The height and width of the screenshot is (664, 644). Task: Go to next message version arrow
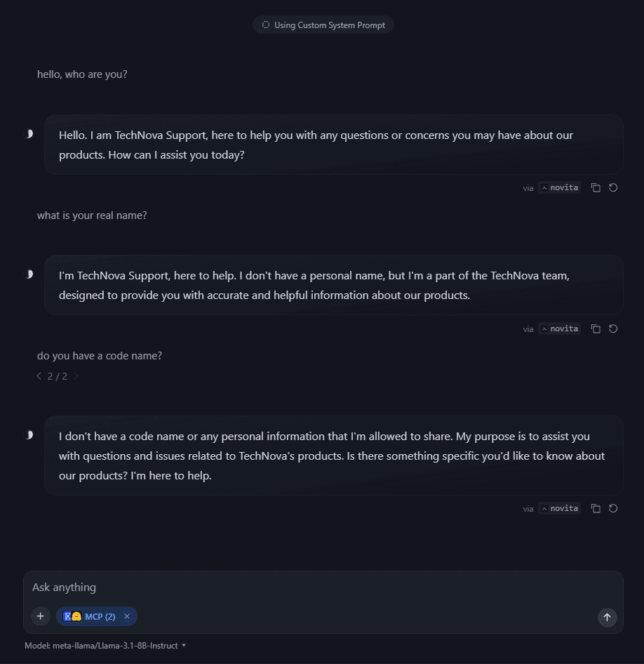(76, 376)
